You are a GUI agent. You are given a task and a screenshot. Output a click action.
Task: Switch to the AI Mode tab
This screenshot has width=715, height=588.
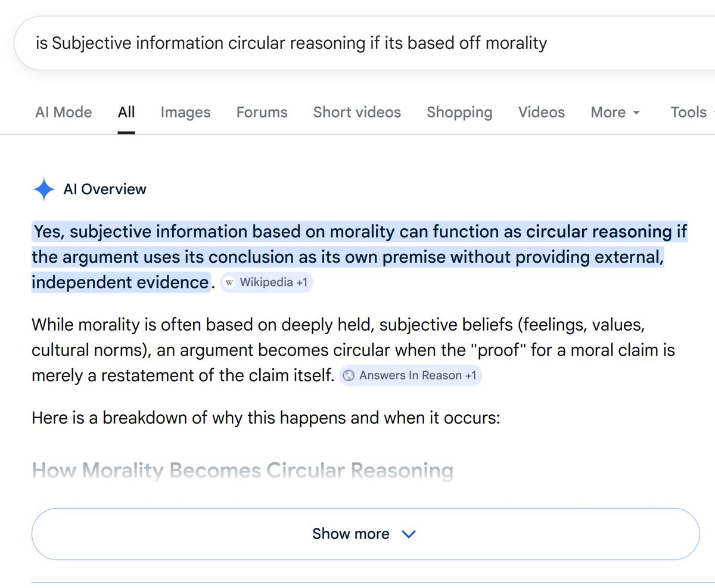(x=64, y=113)
